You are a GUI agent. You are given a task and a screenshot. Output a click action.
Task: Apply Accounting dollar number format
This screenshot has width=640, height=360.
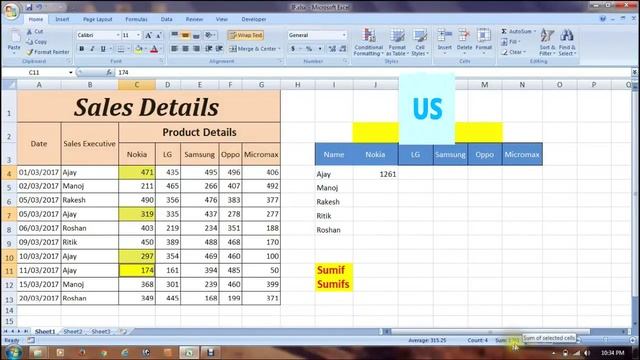(x=293, y=49)
